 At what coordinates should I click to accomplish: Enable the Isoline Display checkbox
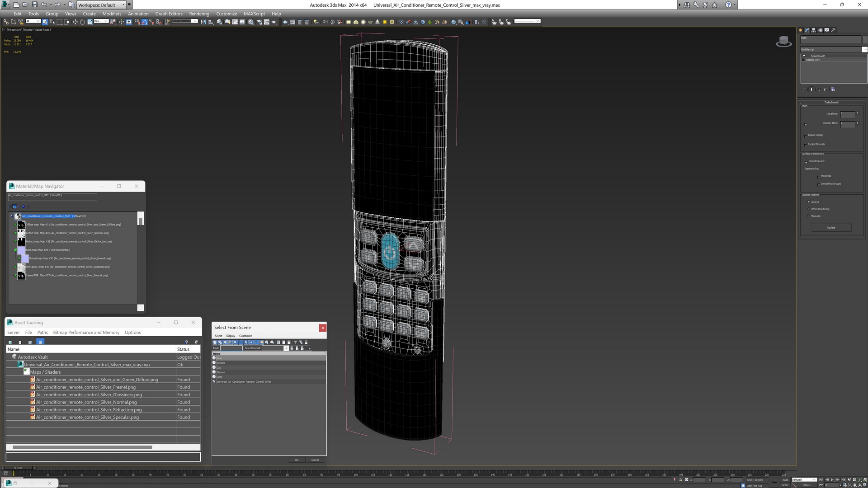[806, 136]
